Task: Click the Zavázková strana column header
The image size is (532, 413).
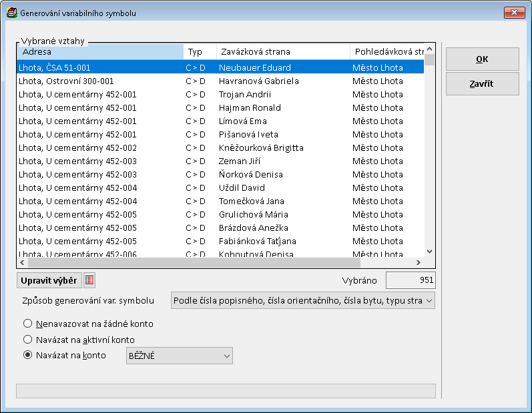Action: pyautogui.click(x=282, y=51)
